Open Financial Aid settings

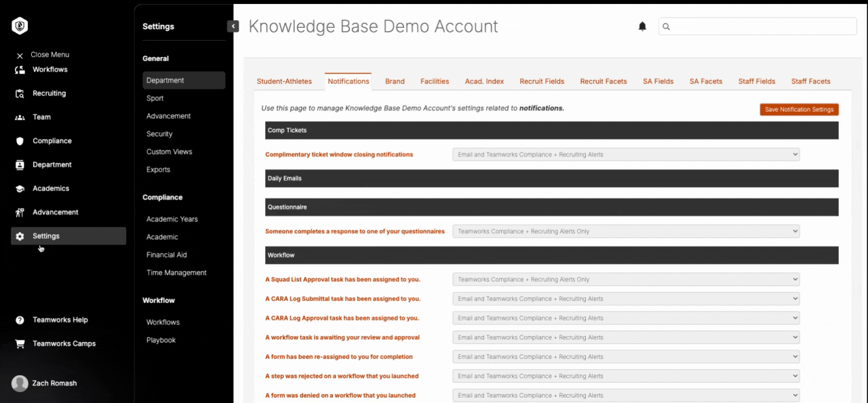[166, 255]
